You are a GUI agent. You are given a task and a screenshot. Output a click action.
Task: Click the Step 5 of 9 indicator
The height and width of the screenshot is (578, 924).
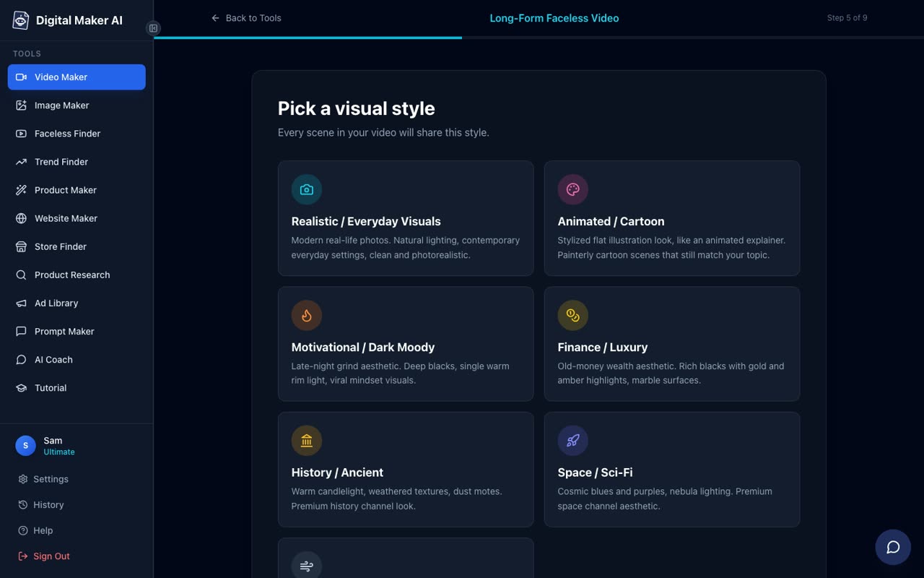pyautogui.click(x=847, y=18)
